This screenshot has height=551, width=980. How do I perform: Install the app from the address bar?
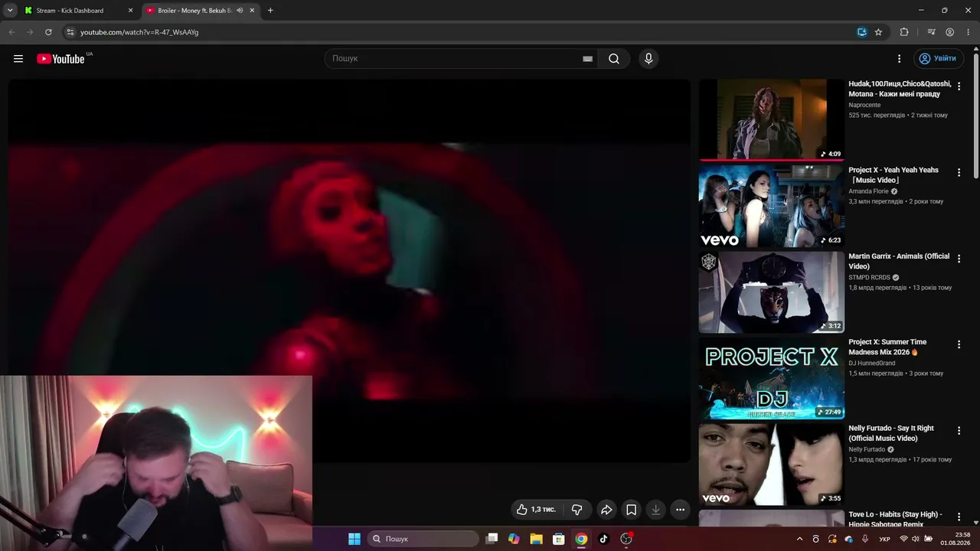tap(862, 32)
